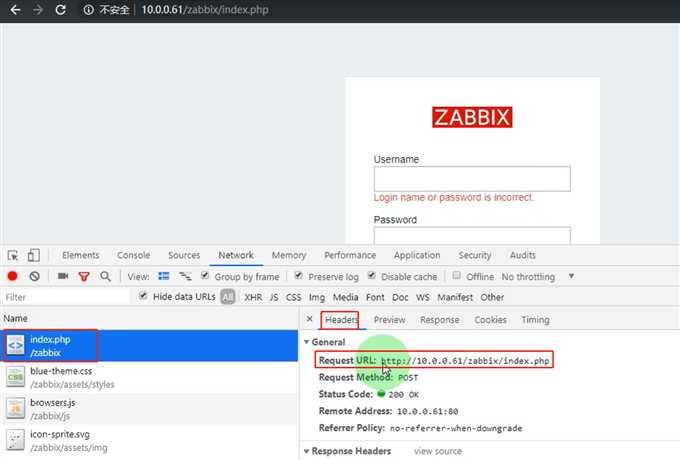Select the Headers details tab
The image size is (680, 460).
341,320
